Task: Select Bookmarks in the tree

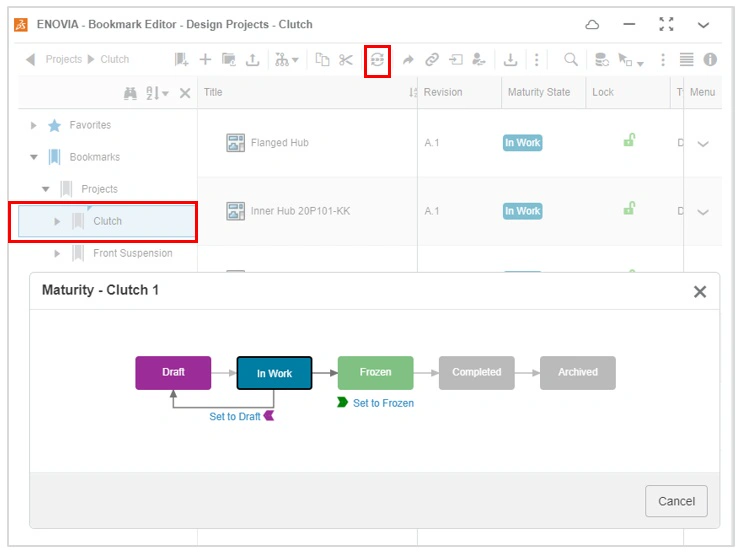Action: [95, 157]
